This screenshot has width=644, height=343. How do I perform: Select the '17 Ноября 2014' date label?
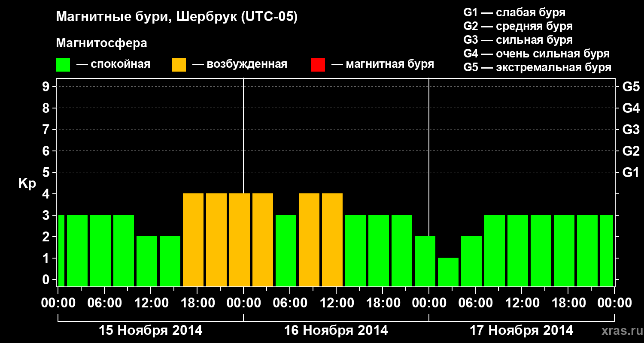pos(522,331)
